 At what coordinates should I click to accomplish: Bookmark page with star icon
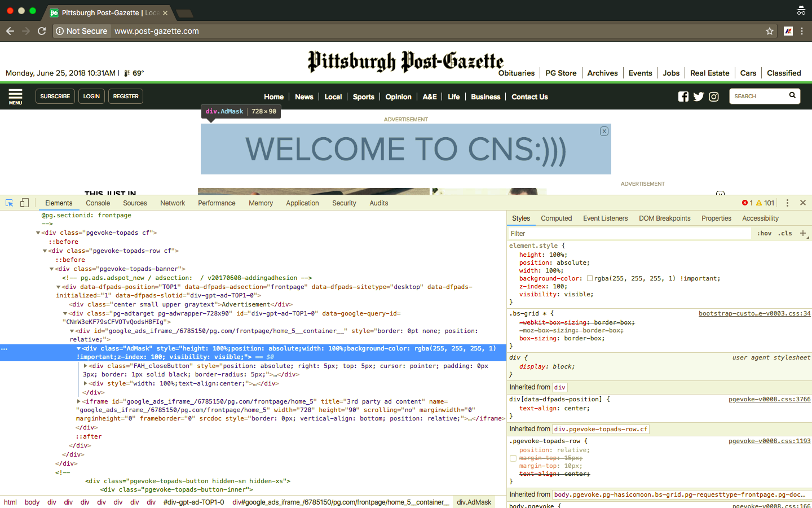(x=769, y=31)
